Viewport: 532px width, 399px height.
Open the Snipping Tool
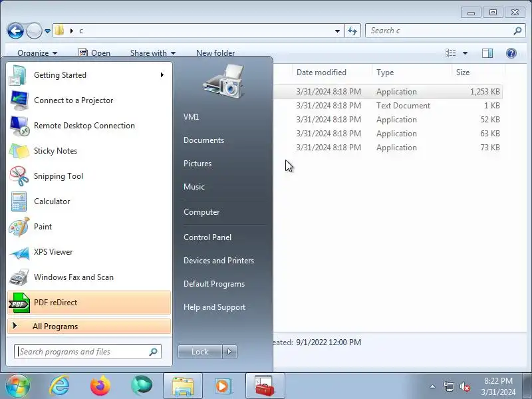click(x=89, y=176)
